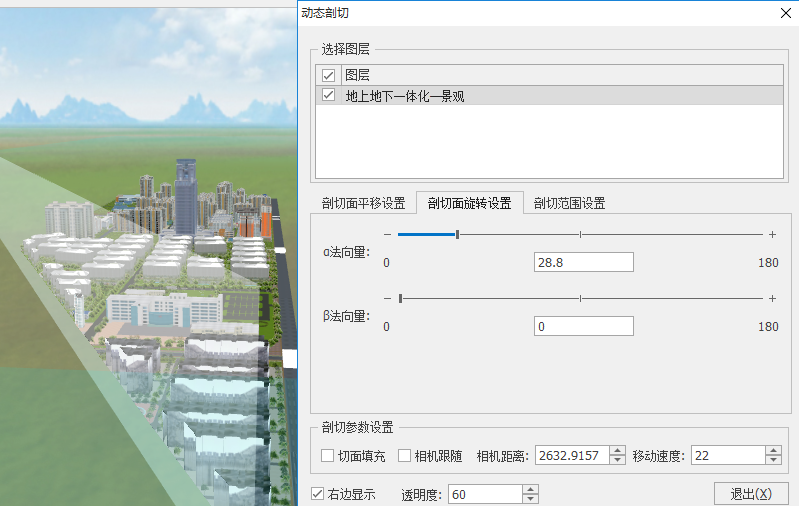Uncheck the 地上地下一体化—景观 layer checkbox
The height and width of the screenshot is (506, 799).
[328, 96]
